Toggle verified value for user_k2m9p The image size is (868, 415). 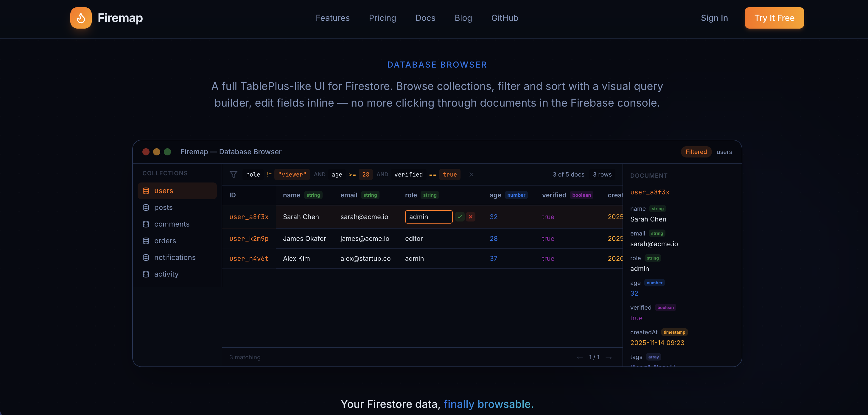pyautogui.click(x=548, y=238)
